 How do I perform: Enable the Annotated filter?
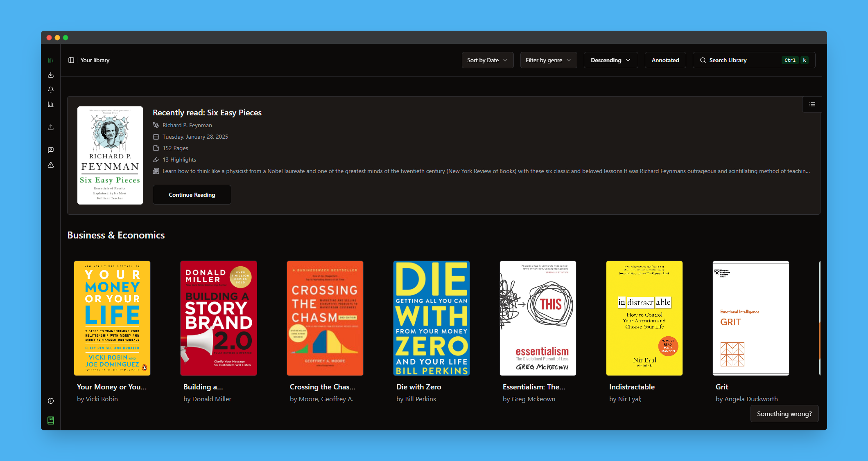tap(665, 60)
